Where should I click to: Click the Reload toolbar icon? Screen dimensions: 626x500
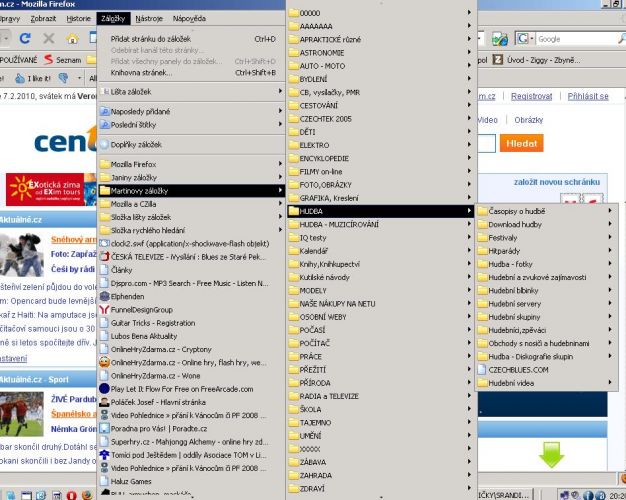(25, 38)
